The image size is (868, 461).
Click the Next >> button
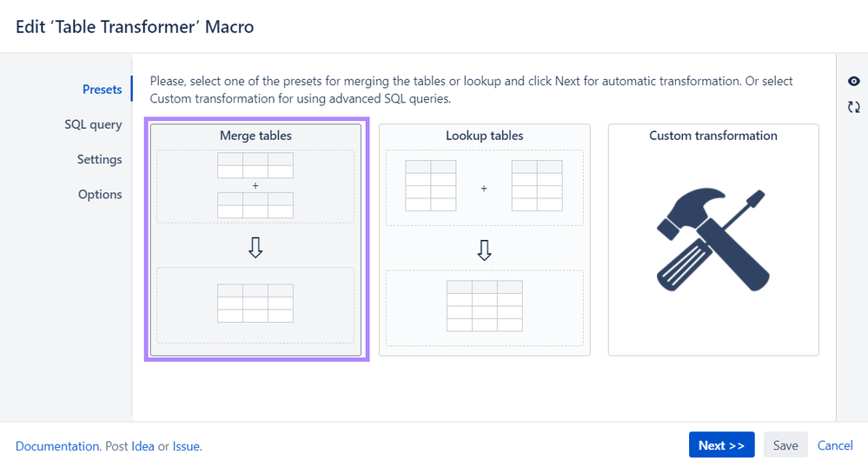721,445
